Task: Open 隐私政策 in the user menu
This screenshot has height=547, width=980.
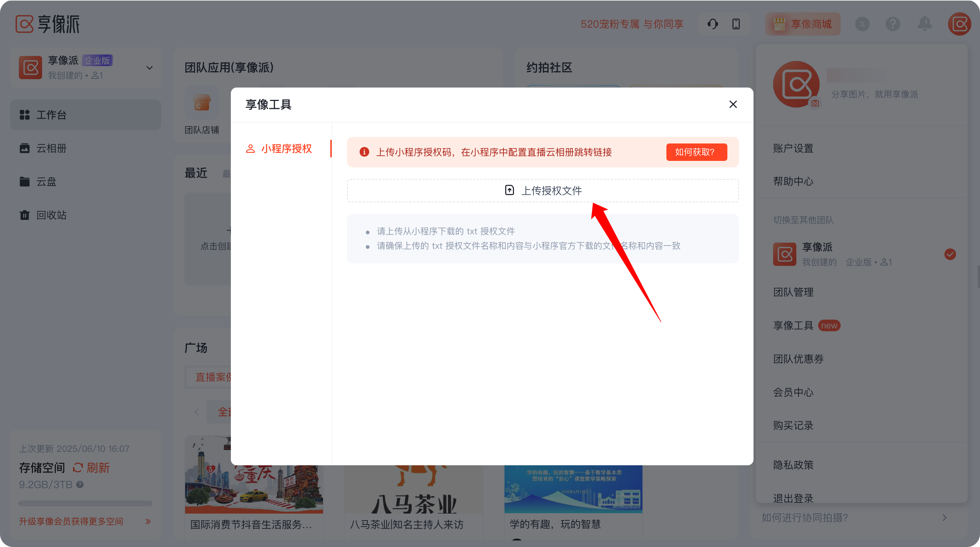Action: (x=793, y=465)
